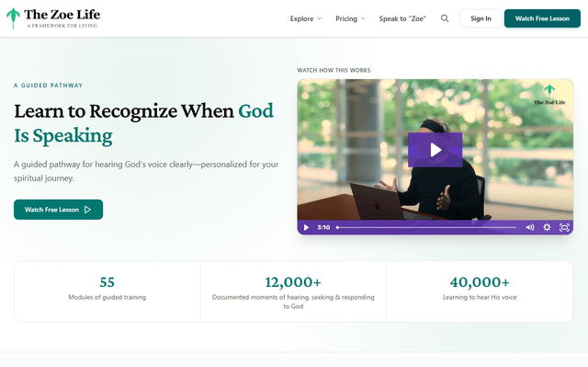
Task: Play the video with center purple button
Action: tap(435, 150)
